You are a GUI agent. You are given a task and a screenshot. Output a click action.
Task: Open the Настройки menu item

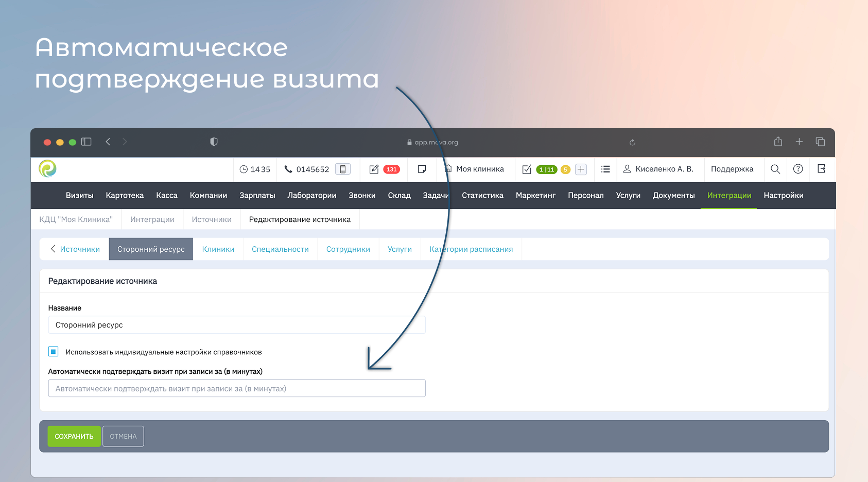tap(783, 196)
